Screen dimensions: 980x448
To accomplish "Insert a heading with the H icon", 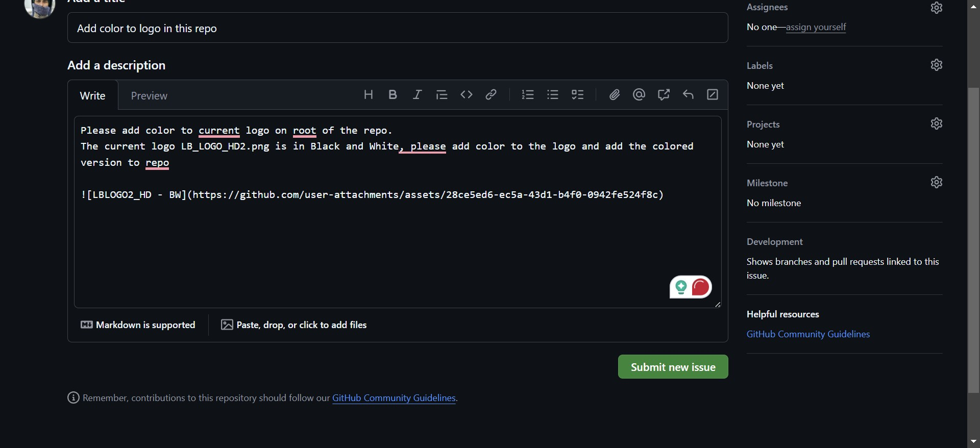I will [x=368, y=95].
